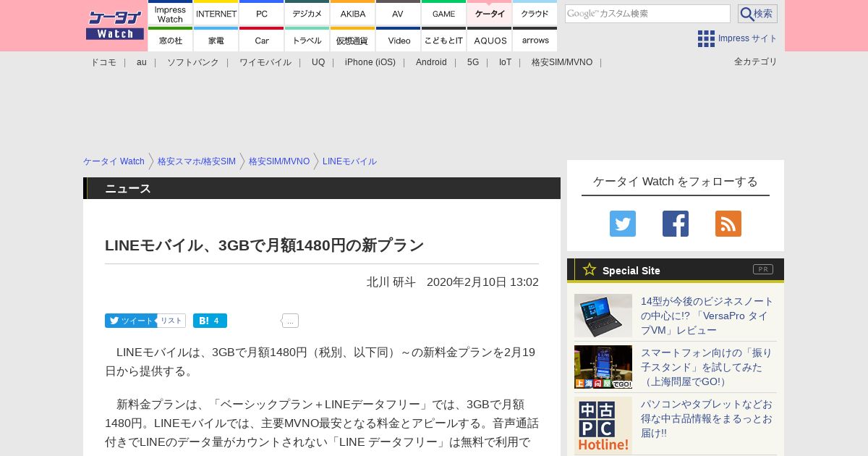
Task: Open the VersaPro laptop thumbnail
Action: [603, 316]
